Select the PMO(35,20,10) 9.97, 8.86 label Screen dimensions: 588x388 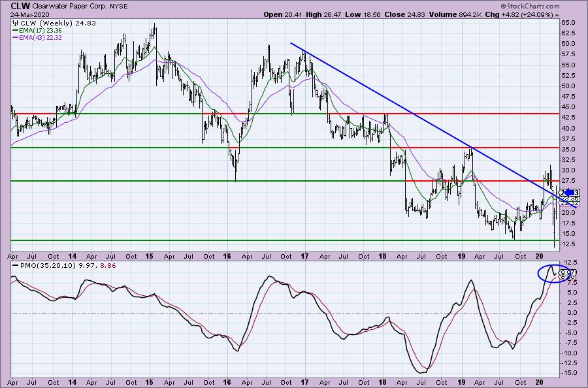(x=68, y=265)
